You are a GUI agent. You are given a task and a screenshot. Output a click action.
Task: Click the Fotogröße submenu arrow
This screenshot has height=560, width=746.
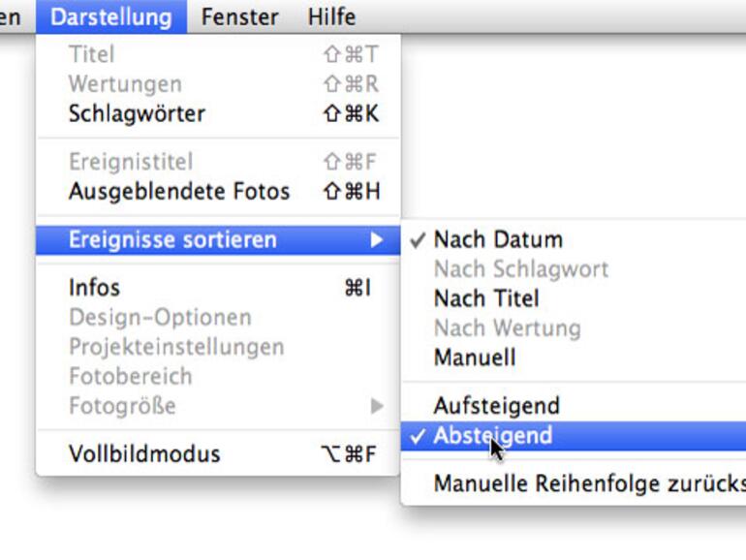pos(377,406)
